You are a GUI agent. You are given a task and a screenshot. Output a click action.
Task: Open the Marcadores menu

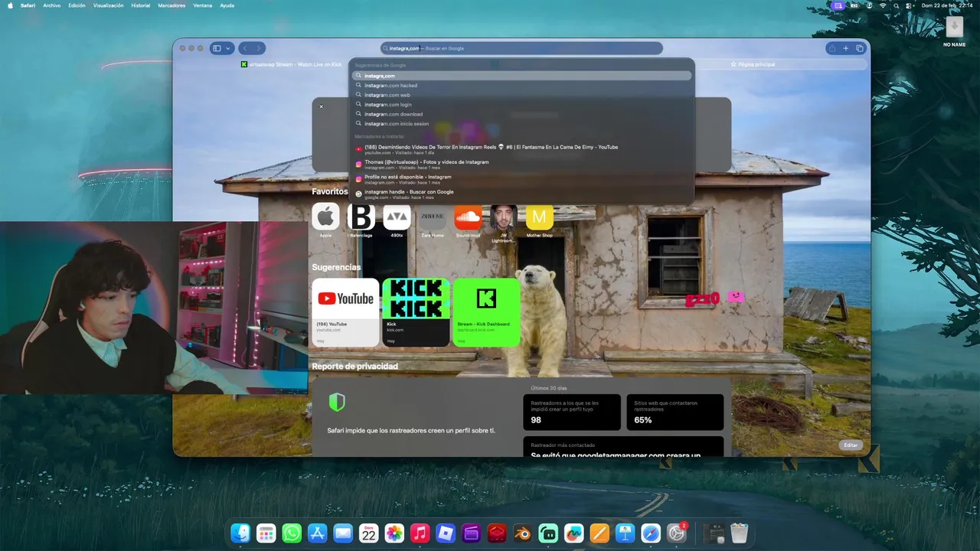pyautogui.click(x=171, y=5)
